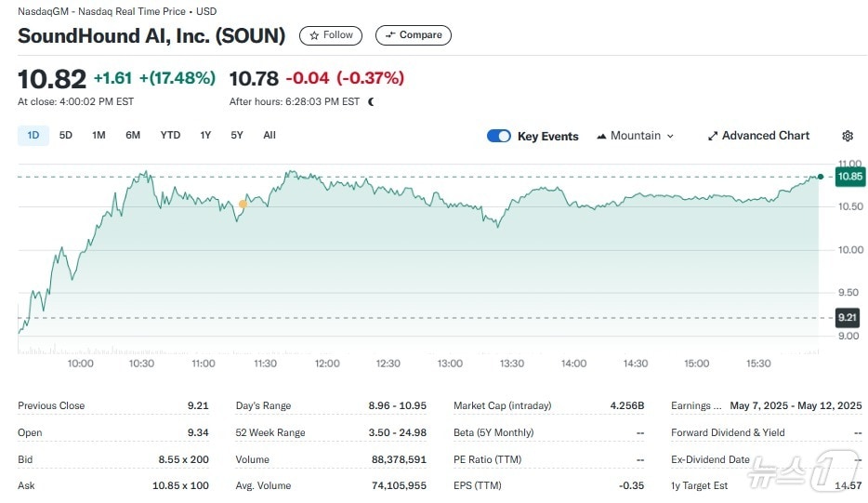Click the green current price endpoint dot
868x503 pixels.
pyautogui.click(x=820, y=176)
